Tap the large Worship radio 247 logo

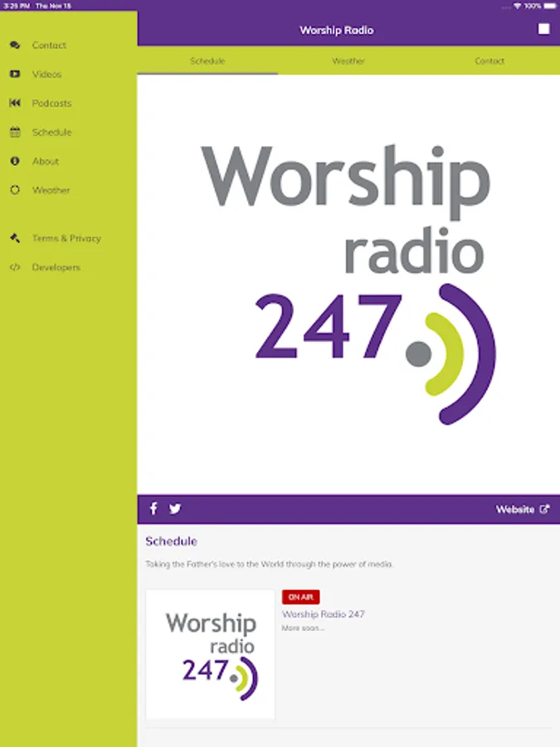[348, 284]
